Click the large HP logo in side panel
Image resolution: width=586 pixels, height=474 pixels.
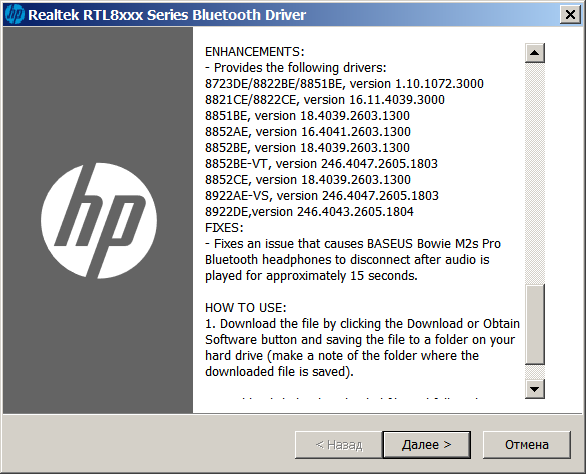point(99,221)
